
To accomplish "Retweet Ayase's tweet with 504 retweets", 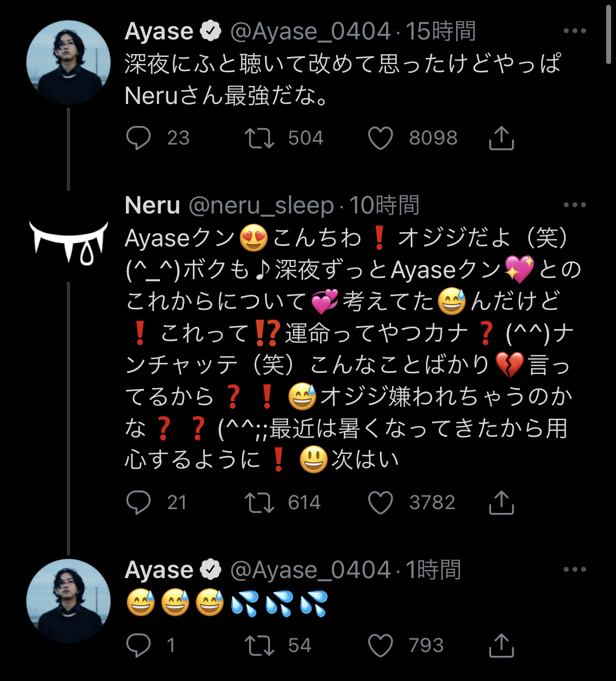I will [x=259, y=138].
